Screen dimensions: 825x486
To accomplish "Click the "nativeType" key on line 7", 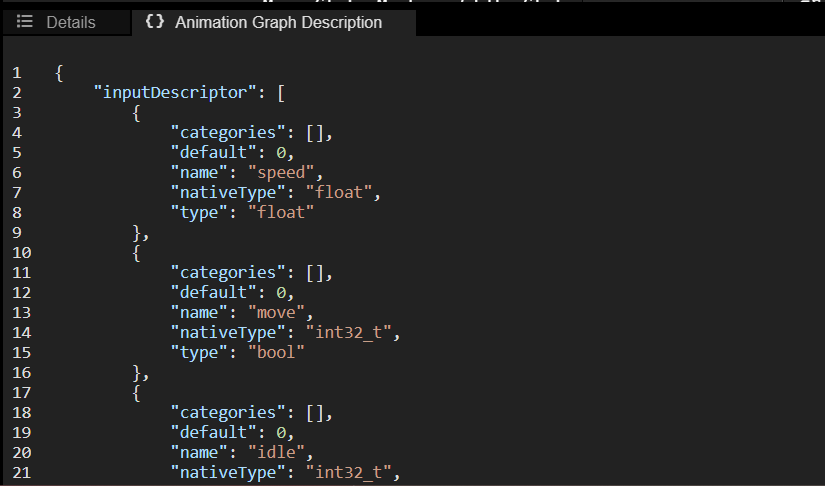I will point(228,193).
